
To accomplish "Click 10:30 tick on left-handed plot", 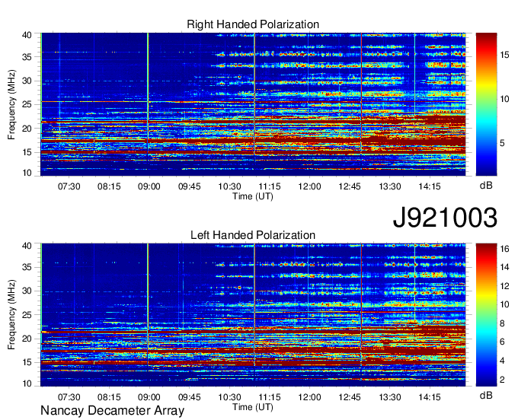I will 229,397.
